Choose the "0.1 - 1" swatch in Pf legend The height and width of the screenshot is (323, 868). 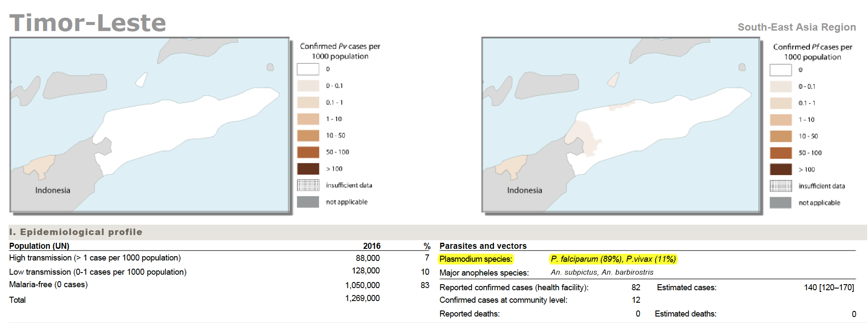pos(781,103)
